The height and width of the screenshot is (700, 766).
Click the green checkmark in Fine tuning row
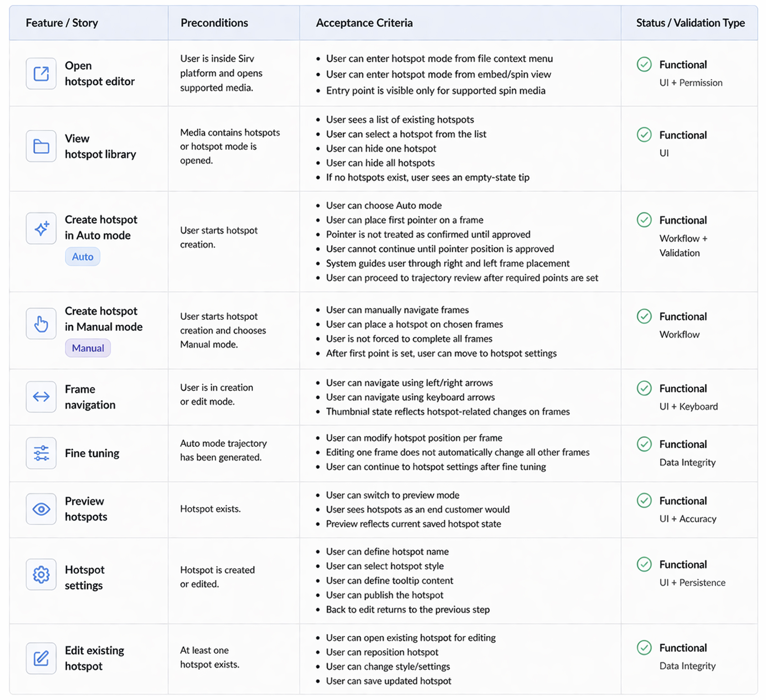[644, 444]
